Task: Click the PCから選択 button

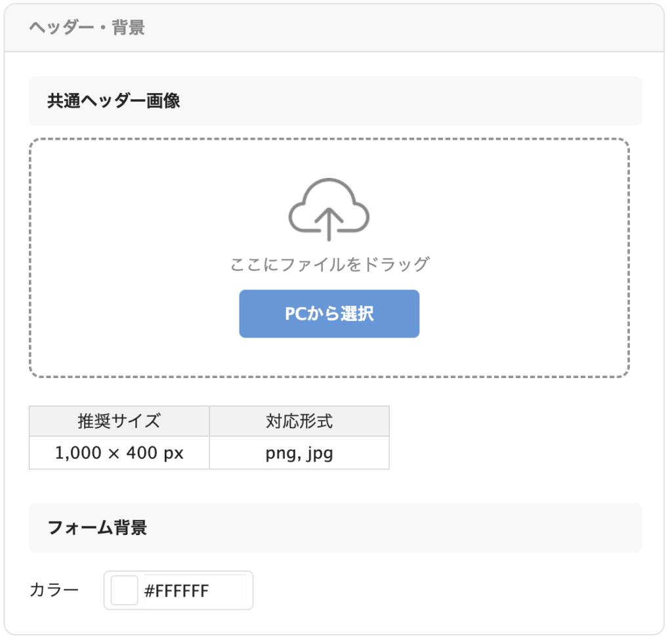Action: pos(329,314)
